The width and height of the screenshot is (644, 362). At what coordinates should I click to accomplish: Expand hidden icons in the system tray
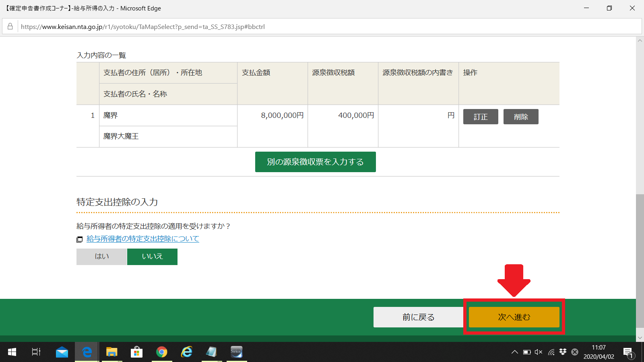514,352
